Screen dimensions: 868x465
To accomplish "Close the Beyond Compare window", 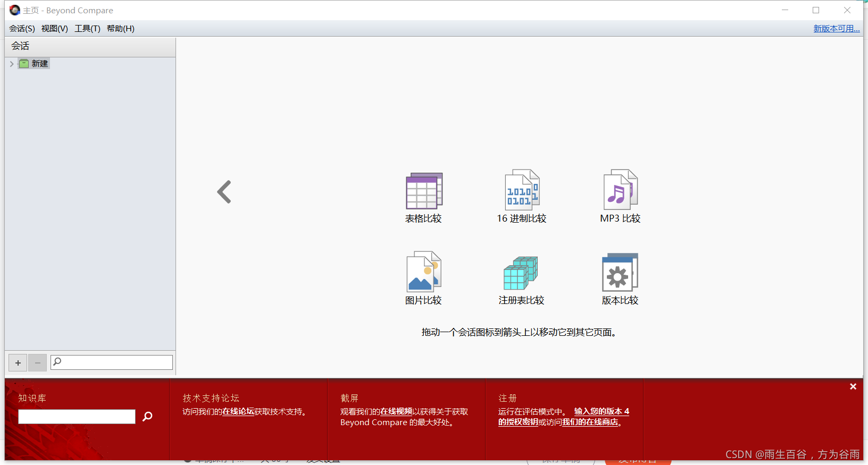I will click(847, 10).
